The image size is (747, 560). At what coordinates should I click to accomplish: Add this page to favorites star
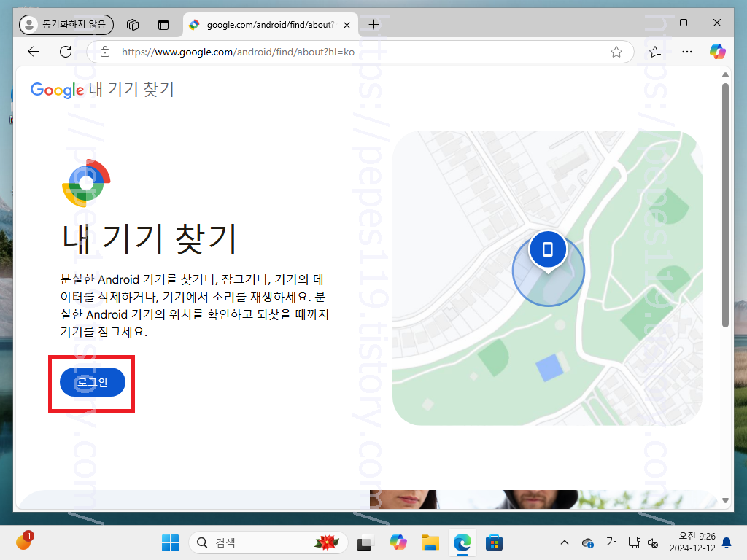click(616, 52)
